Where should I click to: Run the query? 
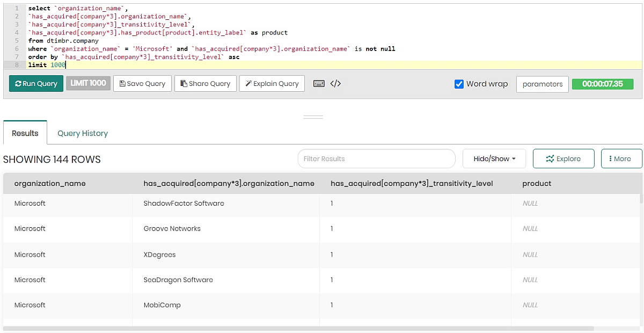[x=36, y=84]
